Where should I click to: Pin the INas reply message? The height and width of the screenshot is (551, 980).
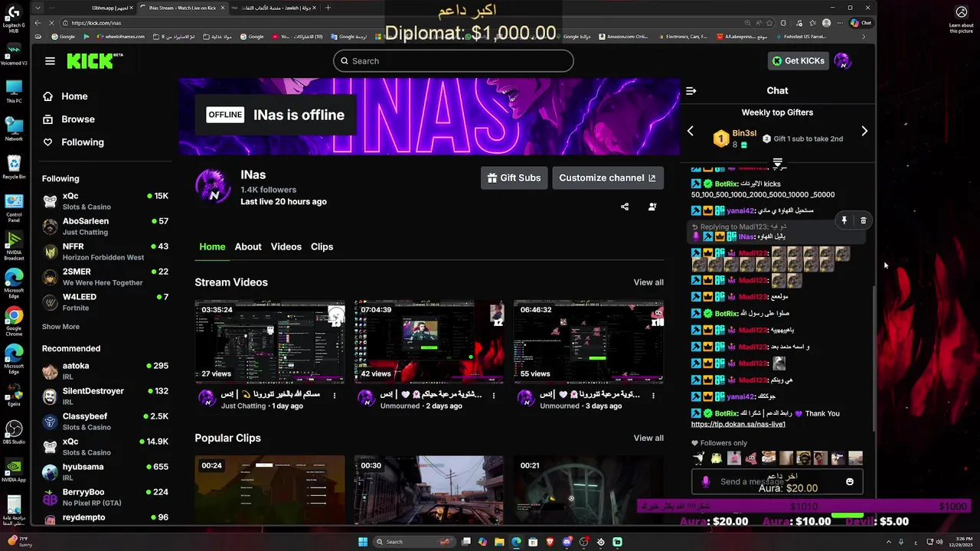coord(844,220)
